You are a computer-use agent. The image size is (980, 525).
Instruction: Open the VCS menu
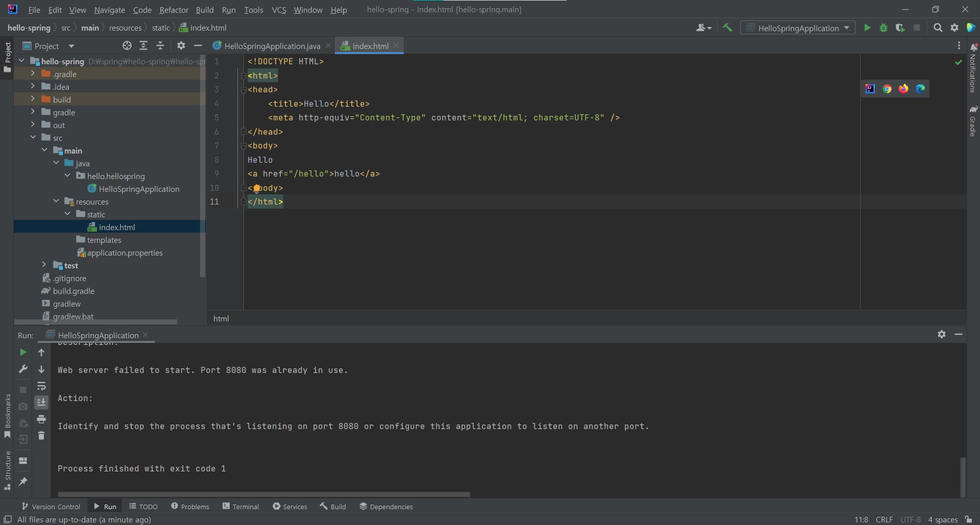[x=279, y=10]
